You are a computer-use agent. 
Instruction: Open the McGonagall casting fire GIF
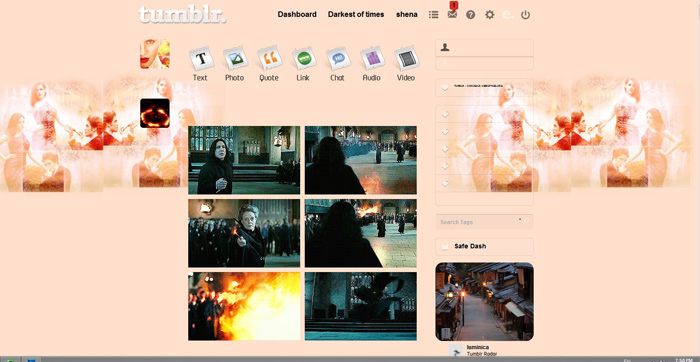click(x=244, y=233)
